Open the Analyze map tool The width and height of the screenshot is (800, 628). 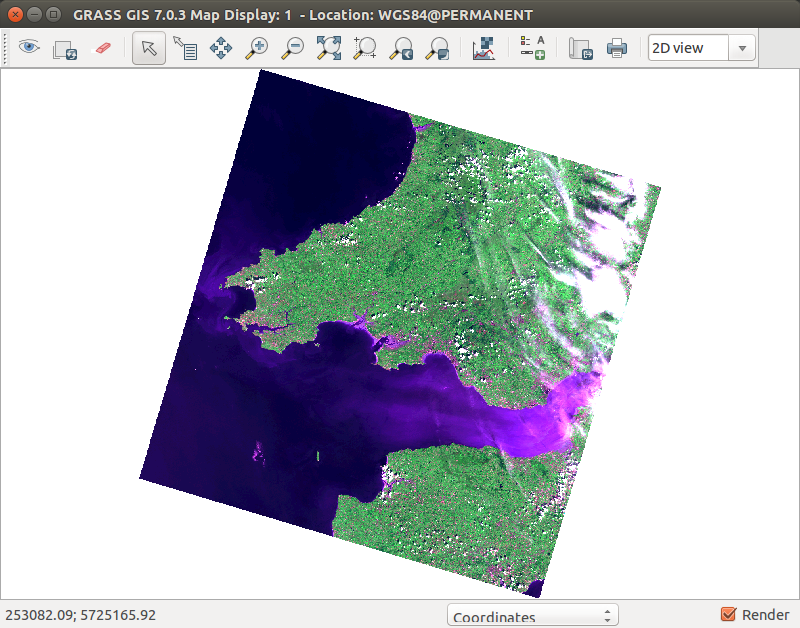click(x=483, y=48)
